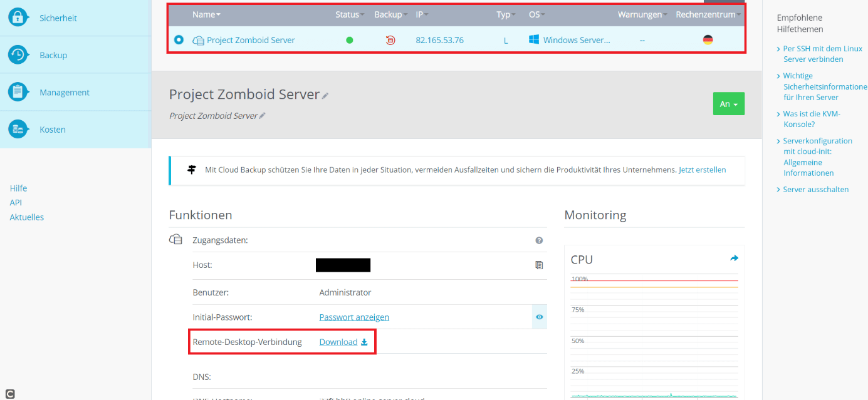Open help topic Server ausschalten

pos(816,189)
